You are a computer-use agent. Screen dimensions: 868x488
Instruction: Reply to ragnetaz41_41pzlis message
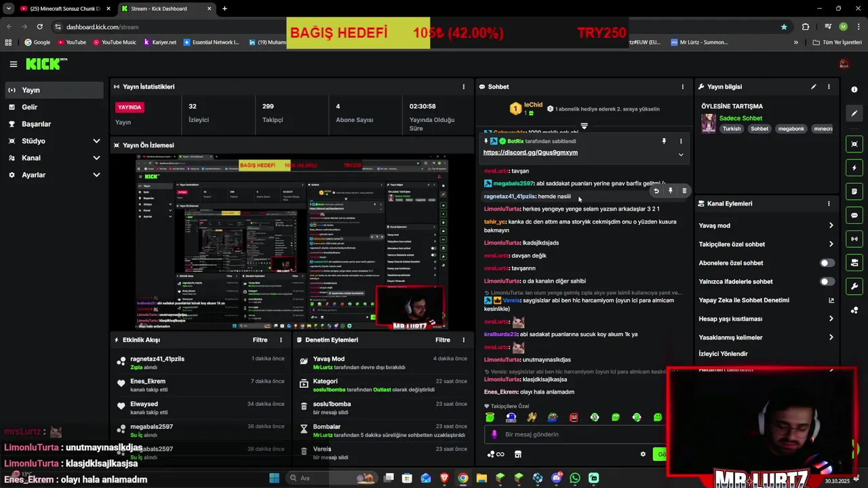[x=656, y=191]
